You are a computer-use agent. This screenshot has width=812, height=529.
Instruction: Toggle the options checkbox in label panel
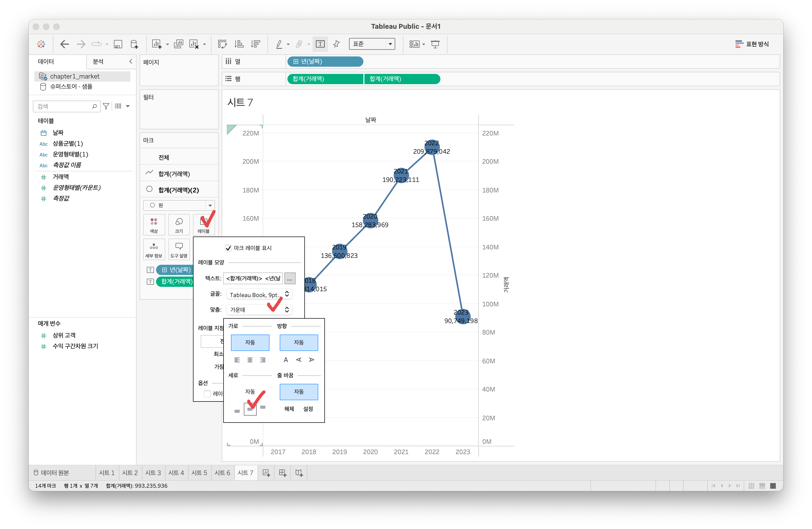207,394
